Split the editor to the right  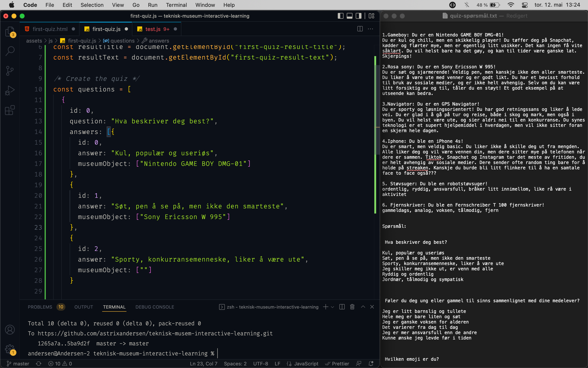point(360,29)
